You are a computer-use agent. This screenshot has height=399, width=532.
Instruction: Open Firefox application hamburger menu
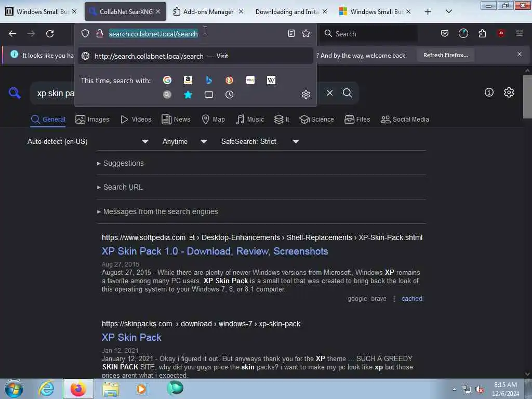click(x=520, y=33)
